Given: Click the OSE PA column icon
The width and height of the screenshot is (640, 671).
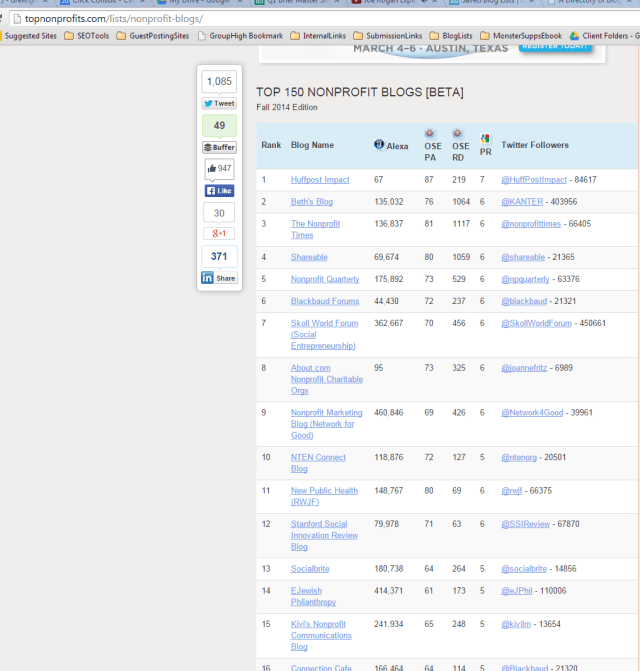Looking at the screenshot, I should pyautogui.click(x=429, y=133).
